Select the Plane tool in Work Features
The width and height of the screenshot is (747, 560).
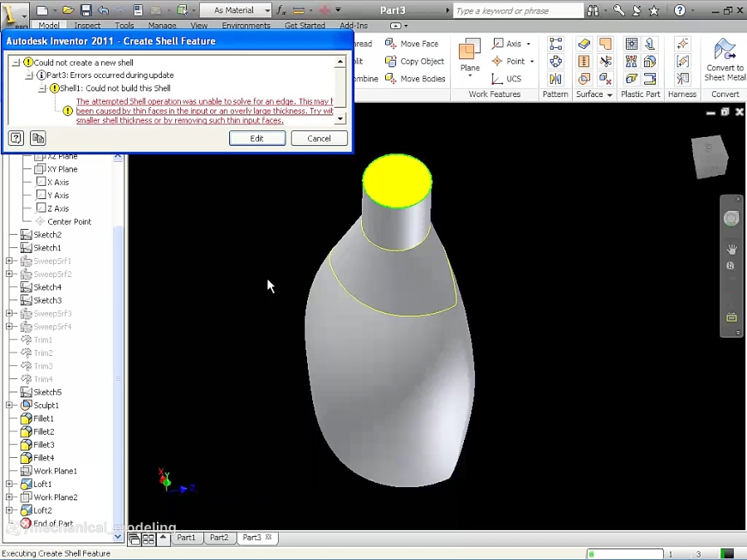click(470, 52)
